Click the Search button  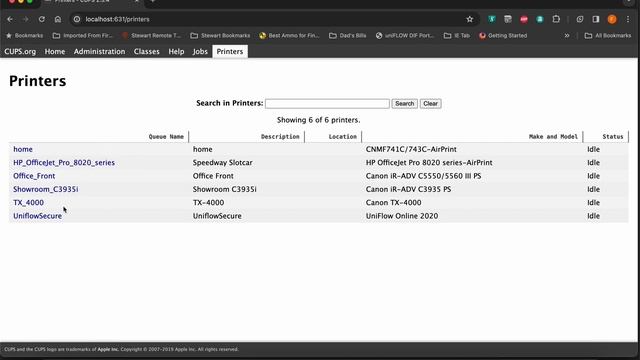404,104
